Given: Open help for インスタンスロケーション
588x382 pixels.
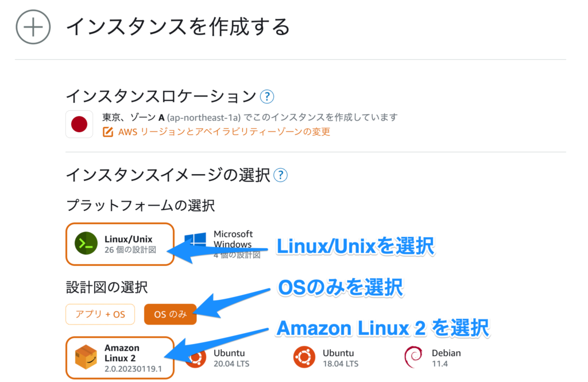Looking at the screenshot, I should coord(267,96).
